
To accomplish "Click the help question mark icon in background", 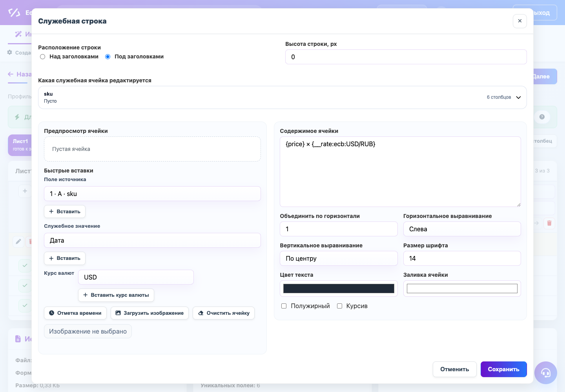I will tap(542, 117).
